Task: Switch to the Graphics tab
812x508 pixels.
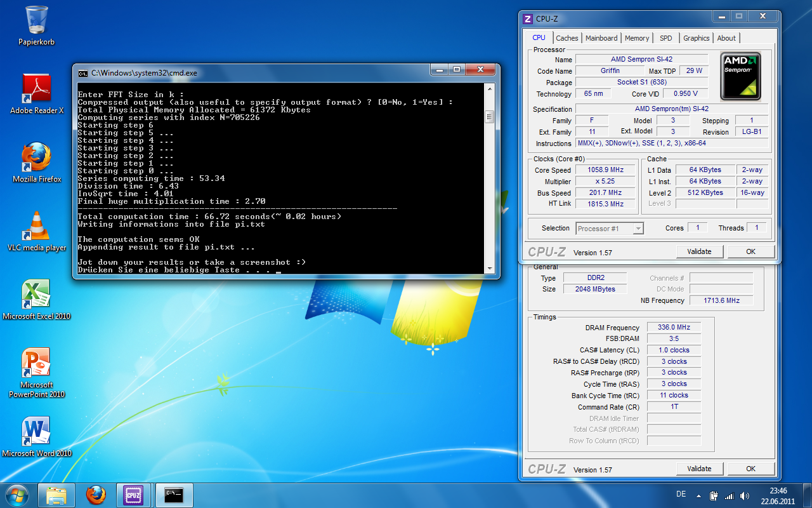Action: [696, 38]
